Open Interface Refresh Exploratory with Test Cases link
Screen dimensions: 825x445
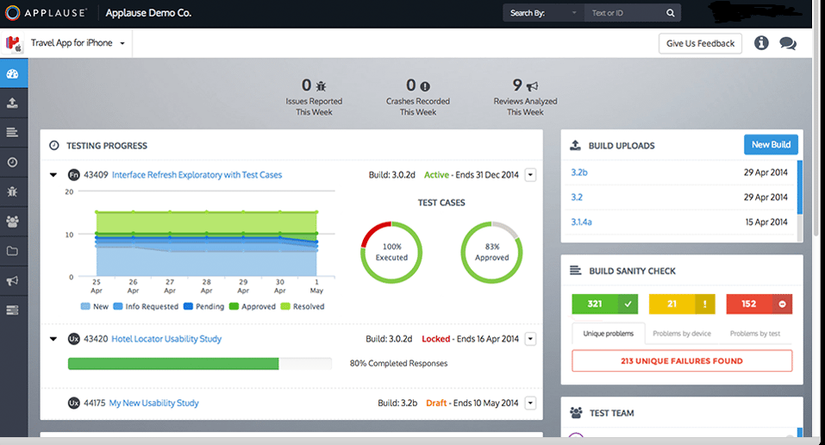(x=197, y=175)
